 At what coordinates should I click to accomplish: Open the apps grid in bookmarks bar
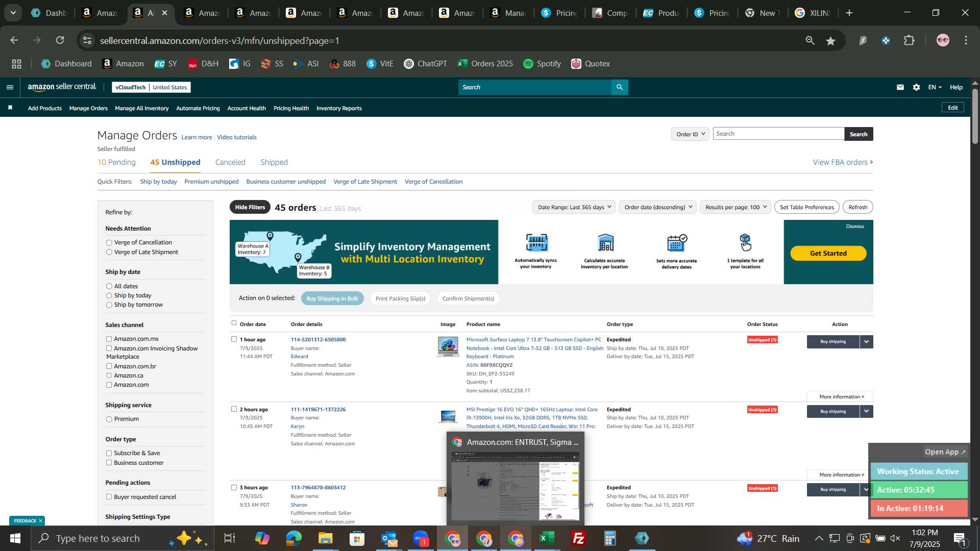(16, 64)
